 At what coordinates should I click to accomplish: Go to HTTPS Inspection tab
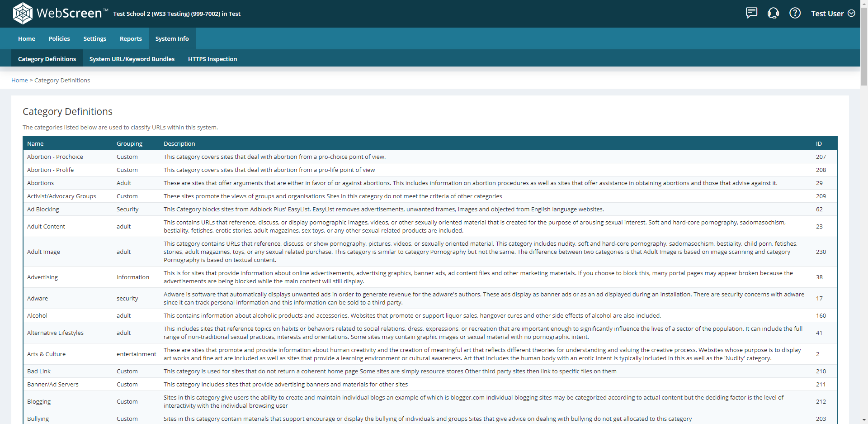[212, 59]
